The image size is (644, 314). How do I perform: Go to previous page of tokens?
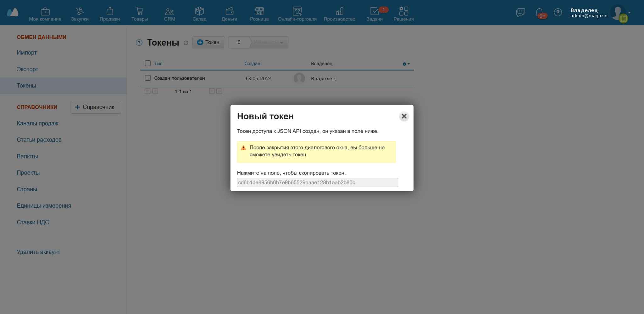(x=155, y=91)
